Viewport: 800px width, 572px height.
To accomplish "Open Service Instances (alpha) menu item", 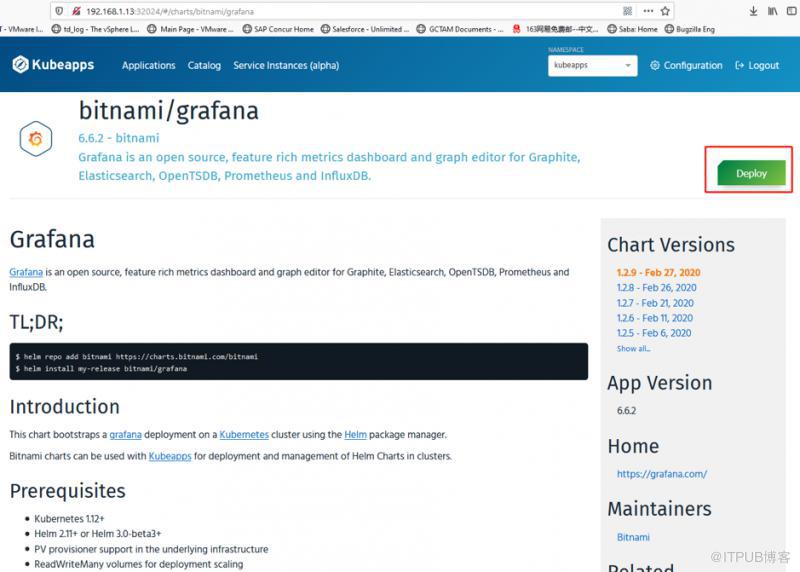I will tap(286, 65).
